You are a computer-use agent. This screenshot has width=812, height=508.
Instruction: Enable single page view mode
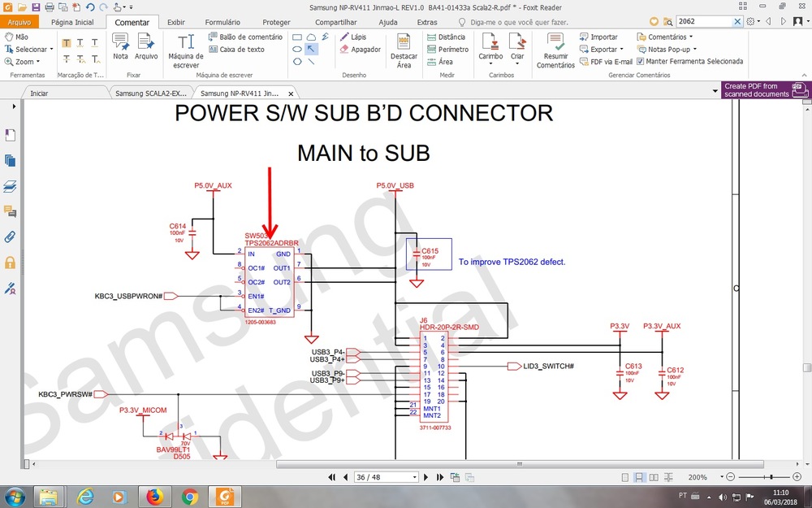click(625, 477)
